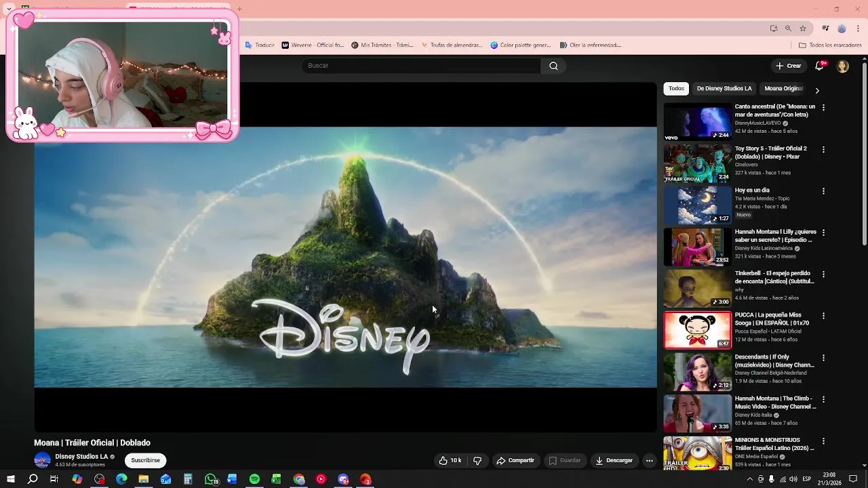Open options for MINIONS & MONSTRUOS trailer
The width and height of the screenshot is (868, 488).
tap(823, 441)
